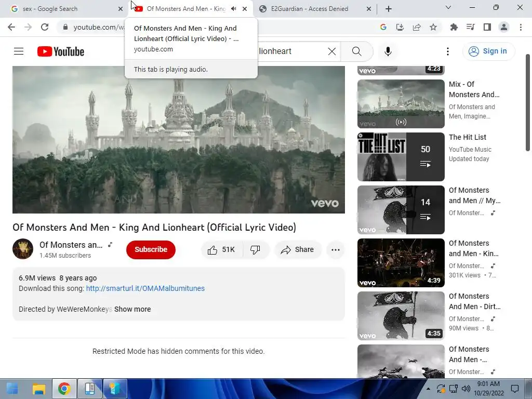Share the King And Lionheart video
Viewport: 532px width, 399px height.
pos(298,250)
